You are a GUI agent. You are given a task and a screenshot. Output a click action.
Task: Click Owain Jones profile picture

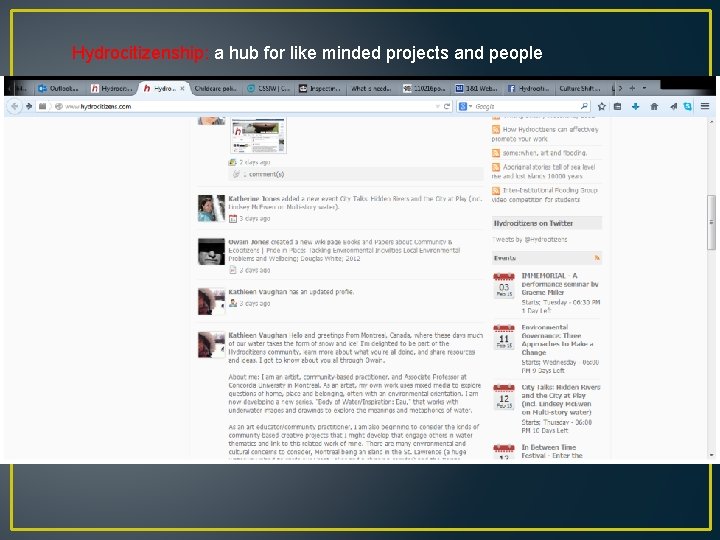(x=211, y=251)
